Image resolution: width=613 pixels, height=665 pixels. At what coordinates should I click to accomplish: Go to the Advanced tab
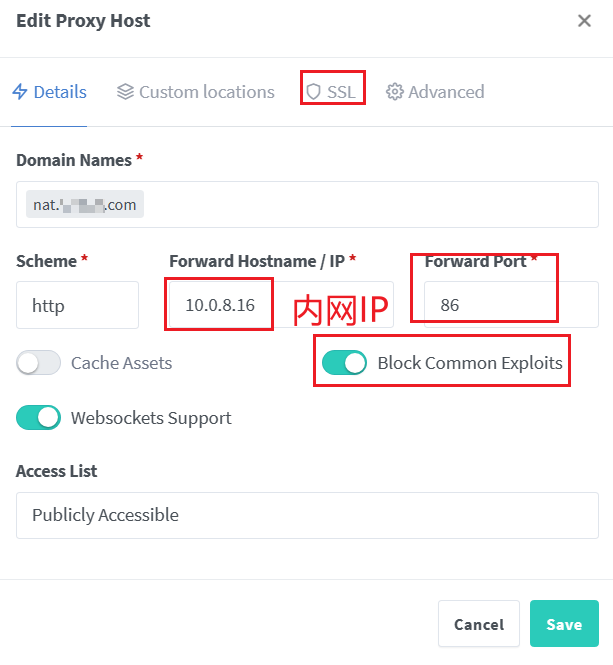446,92
